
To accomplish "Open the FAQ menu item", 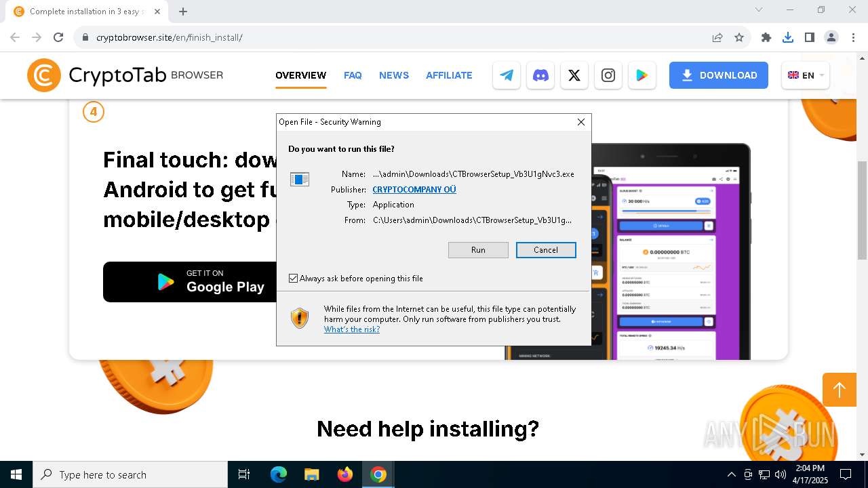I will point(353,75).
